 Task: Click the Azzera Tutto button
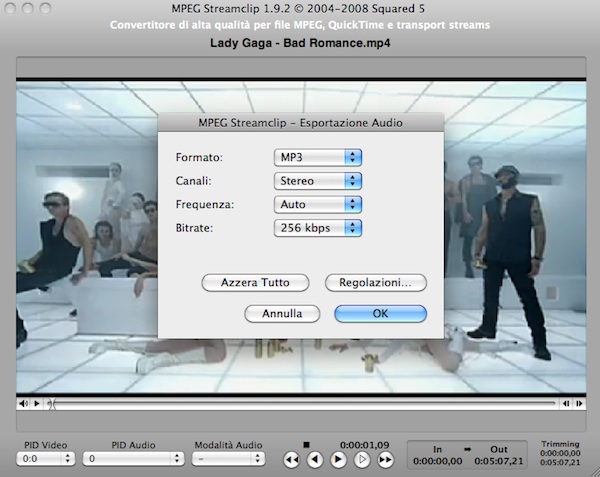255,283
